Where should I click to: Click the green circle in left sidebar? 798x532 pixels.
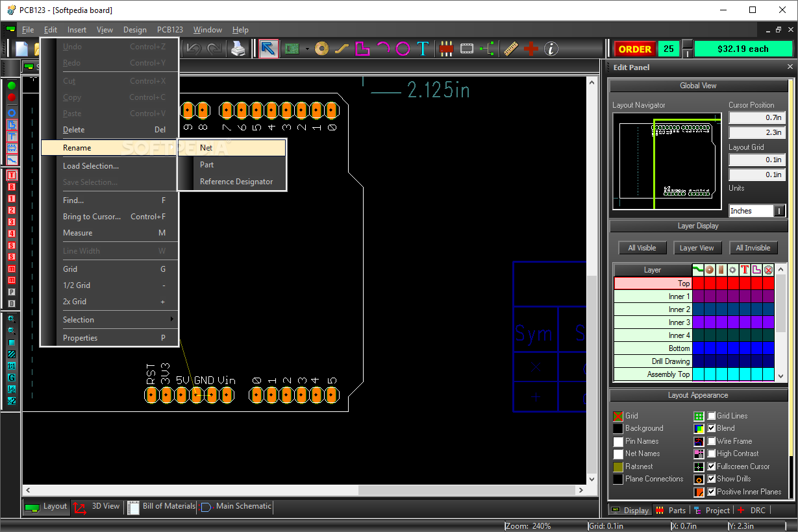[x=12, y=86]
